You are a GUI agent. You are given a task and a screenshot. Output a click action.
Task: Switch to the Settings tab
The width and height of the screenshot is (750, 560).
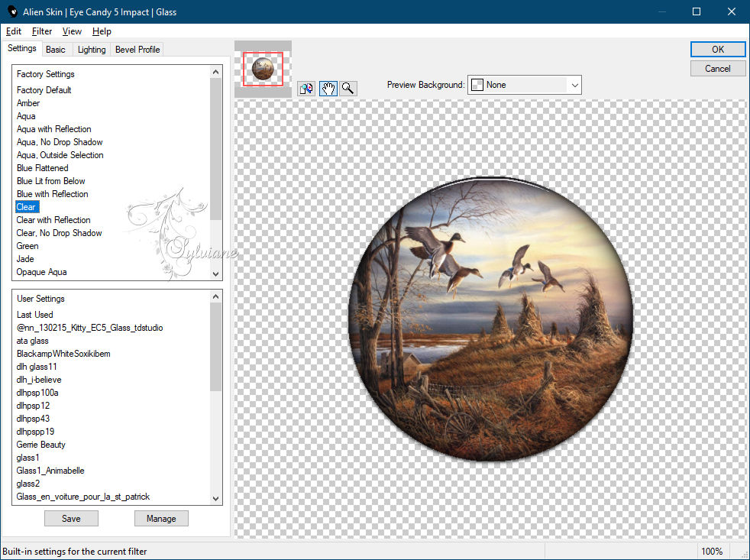pos(22,48)
